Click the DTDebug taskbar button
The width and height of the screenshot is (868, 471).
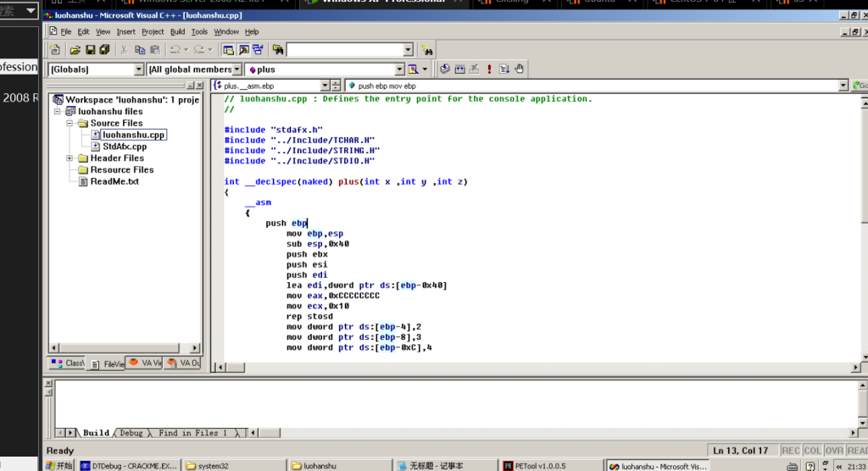tap(129, 465)
